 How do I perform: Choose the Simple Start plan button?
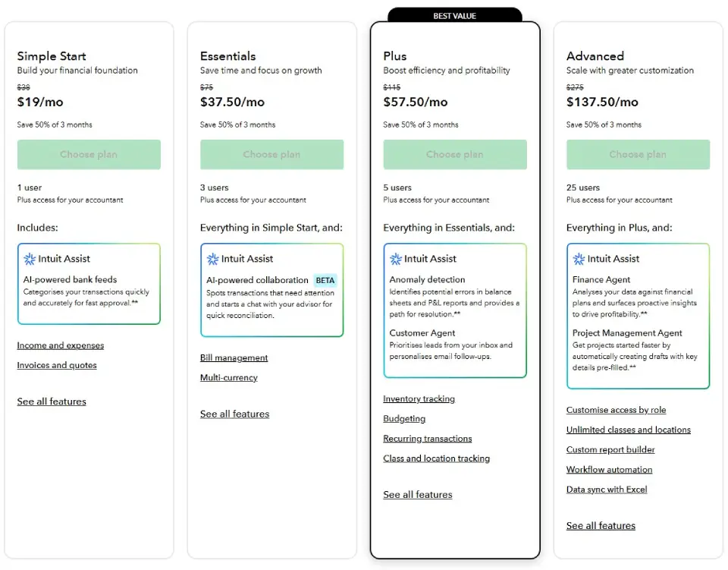point(89,154)
